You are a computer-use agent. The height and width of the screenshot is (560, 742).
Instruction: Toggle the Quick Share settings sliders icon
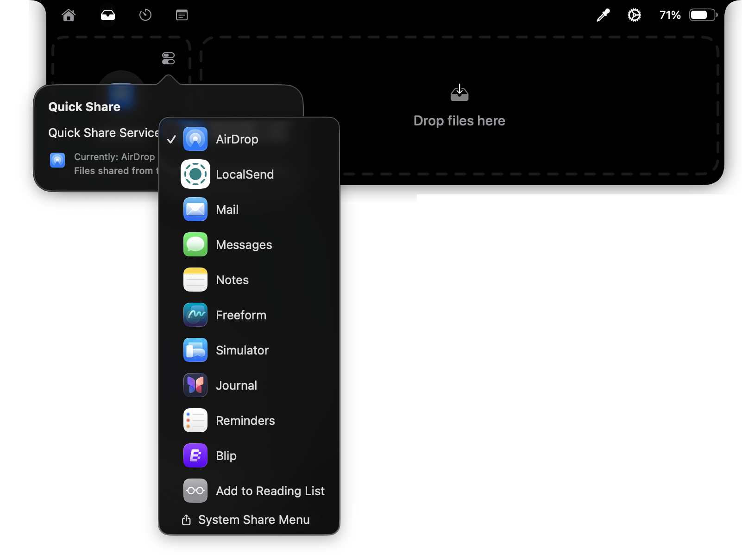pos(168,58)
